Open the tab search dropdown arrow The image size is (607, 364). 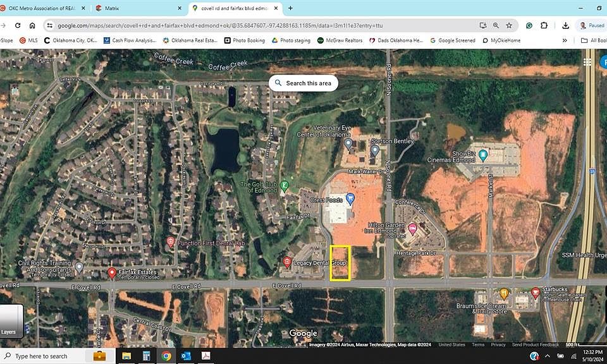(599, 8)
